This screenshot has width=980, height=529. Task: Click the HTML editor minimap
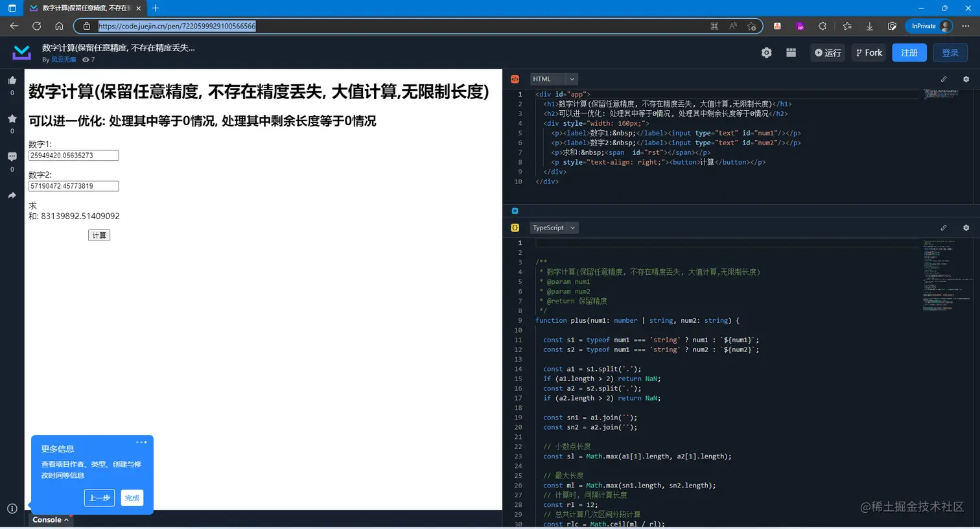pos(942,93)
